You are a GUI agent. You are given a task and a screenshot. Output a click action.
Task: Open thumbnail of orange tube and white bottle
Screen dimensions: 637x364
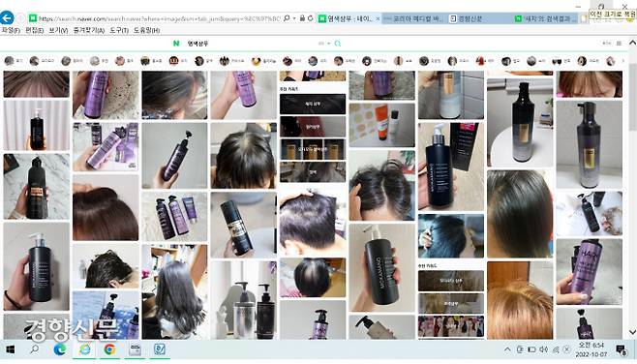pyautogui.click(x=381, y=125)
